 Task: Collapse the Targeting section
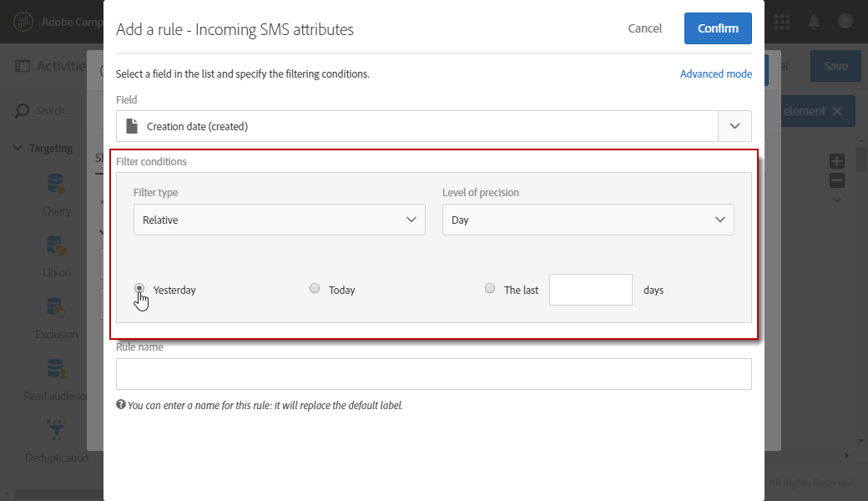[18, 149]
